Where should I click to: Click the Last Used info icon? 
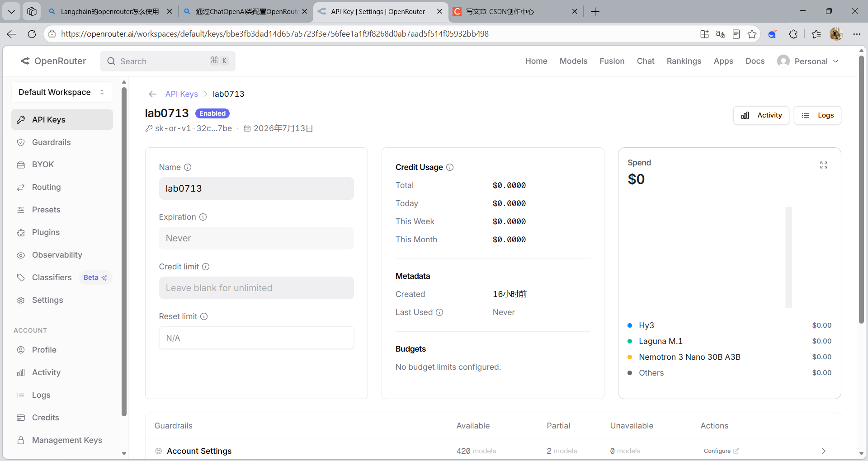(439, 312)
